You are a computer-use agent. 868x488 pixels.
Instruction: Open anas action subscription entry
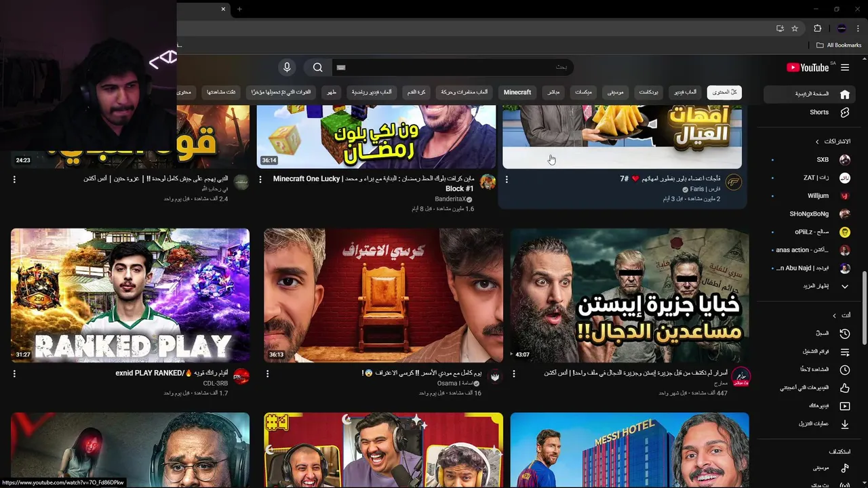(811, 250)
